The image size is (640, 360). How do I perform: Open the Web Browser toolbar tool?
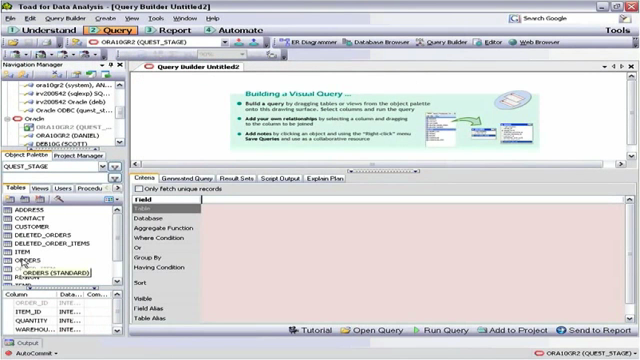[534, 42]
